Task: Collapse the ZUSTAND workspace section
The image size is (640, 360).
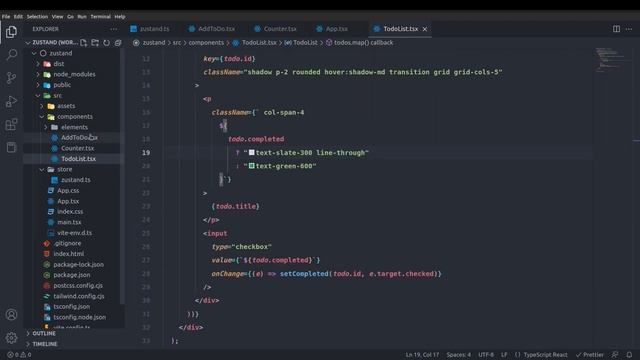Action: click(x=51, y=42)
